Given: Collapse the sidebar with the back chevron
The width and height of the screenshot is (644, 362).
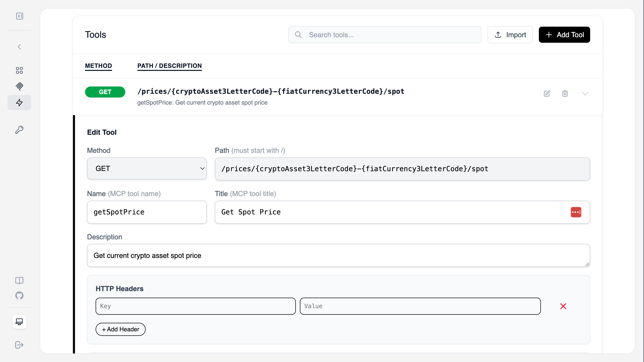Looking at the screenshot, I should (19, 47).
